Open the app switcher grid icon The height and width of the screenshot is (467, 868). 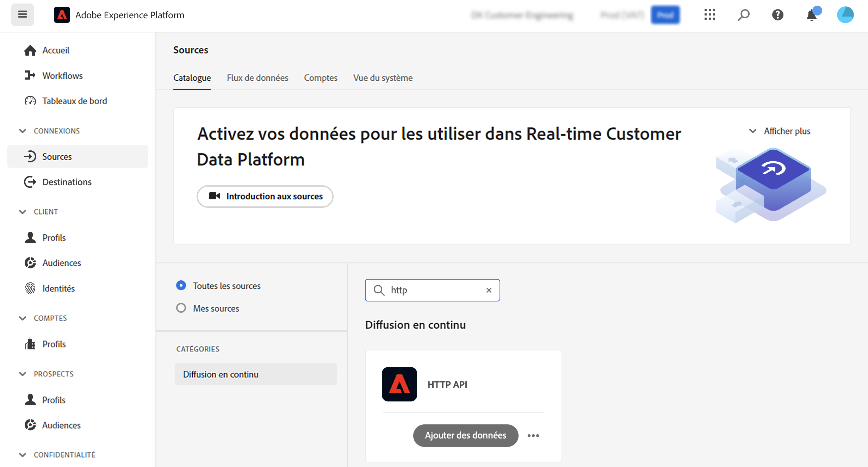coord(709,15)
